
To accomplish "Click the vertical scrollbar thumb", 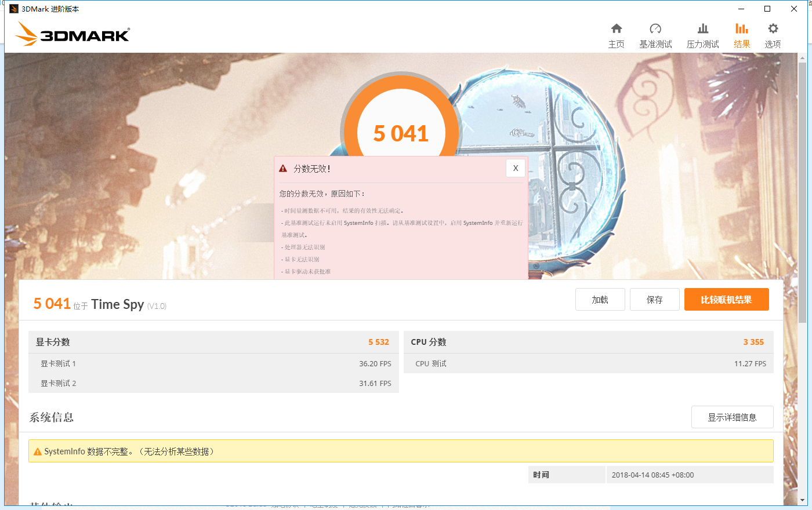I will tap(803, 192).
